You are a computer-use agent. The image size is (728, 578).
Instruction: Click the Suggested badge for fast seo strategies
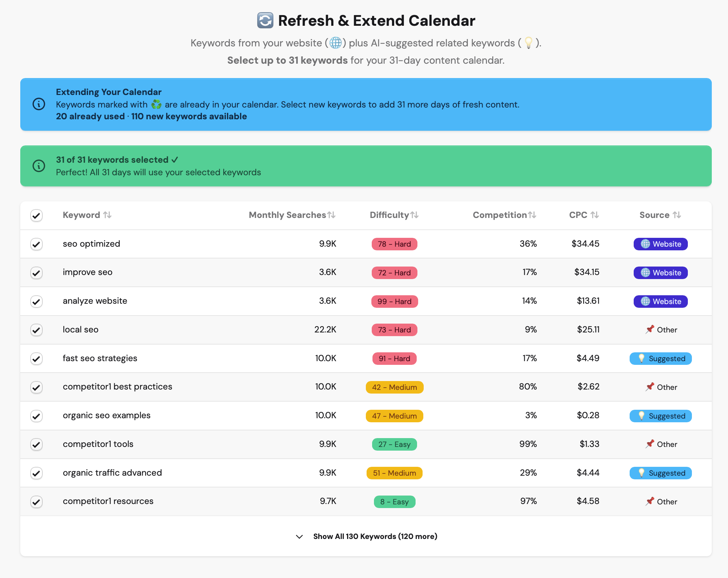click(660, 358)
